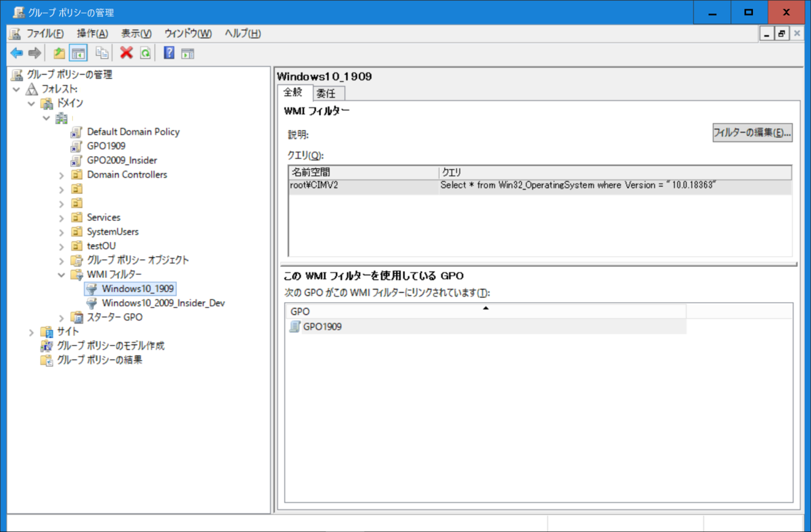Click the Windows10_1909 filter funnel icon
This screenshot has height=532, width=811.
point(92,289)
